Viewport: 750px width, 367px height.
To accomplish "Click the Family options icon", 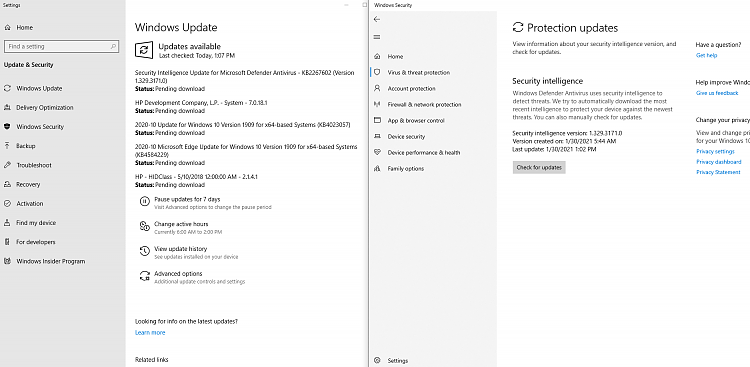I will [x=377, y=168].
